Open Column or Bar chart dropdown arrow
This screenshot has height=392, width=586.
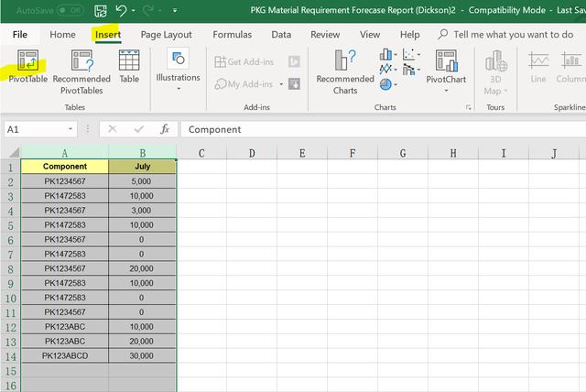pyautogui.click(x=396, y=55)
